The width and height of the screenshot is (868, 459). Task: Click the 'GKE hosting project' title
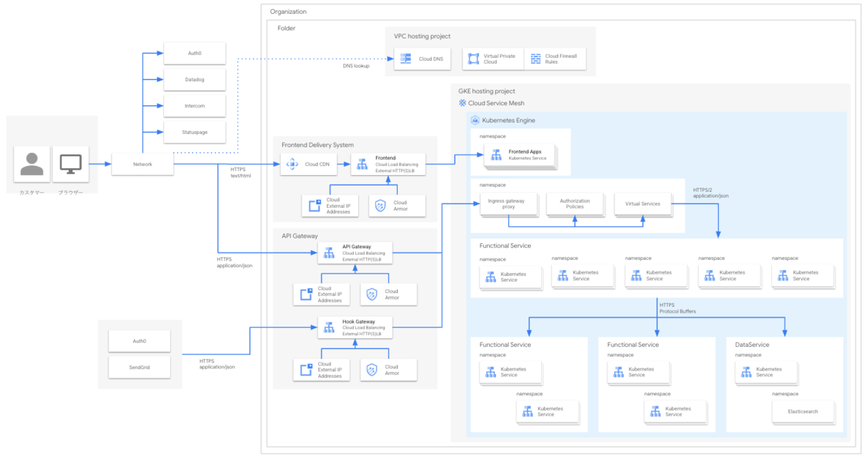click(x=487, y=91)
